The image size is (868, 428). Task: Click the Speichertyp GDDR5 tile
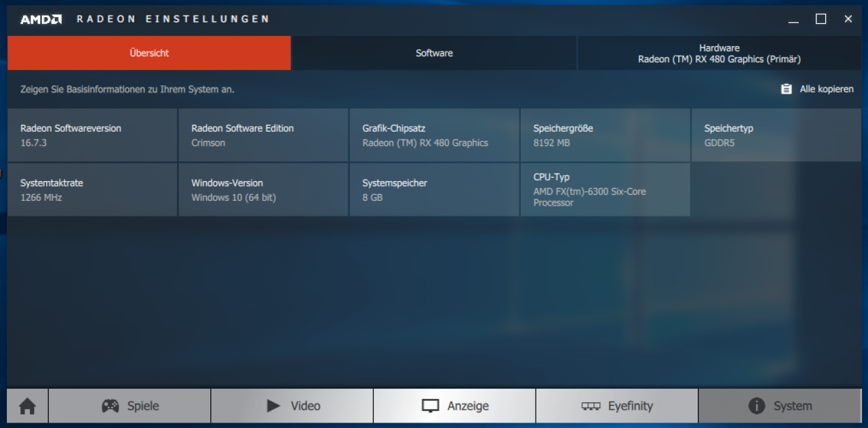(x=776, y=135)
